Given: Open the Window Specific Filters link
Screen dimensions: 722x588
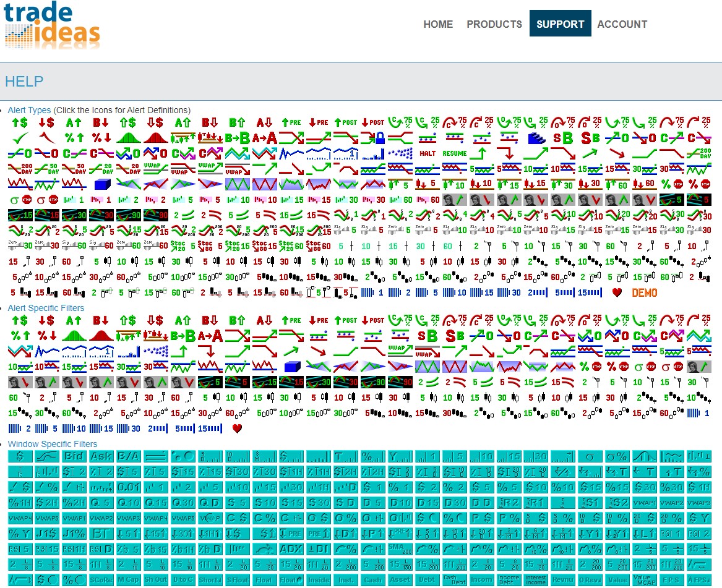Looking at the screenshot, I should pyautogui.click(x=52, y=444).
